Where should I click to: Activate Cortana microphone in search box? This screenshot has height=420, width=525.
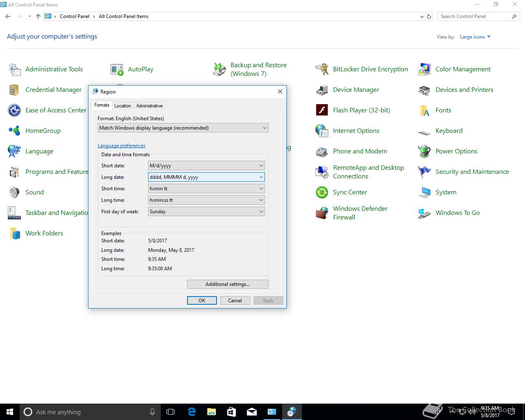click(x=152, y=412)
